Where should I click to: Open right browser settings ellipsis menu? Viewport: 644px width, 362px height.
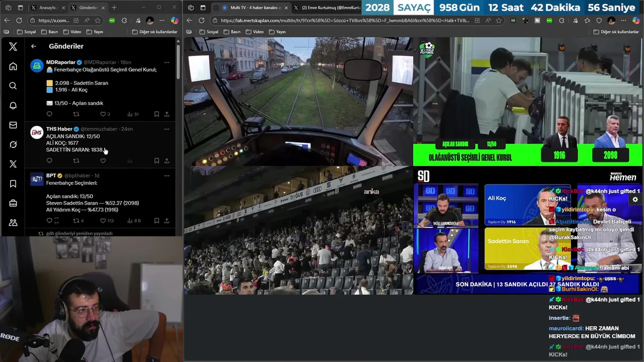pyautogui.click(x=624, y=20)
